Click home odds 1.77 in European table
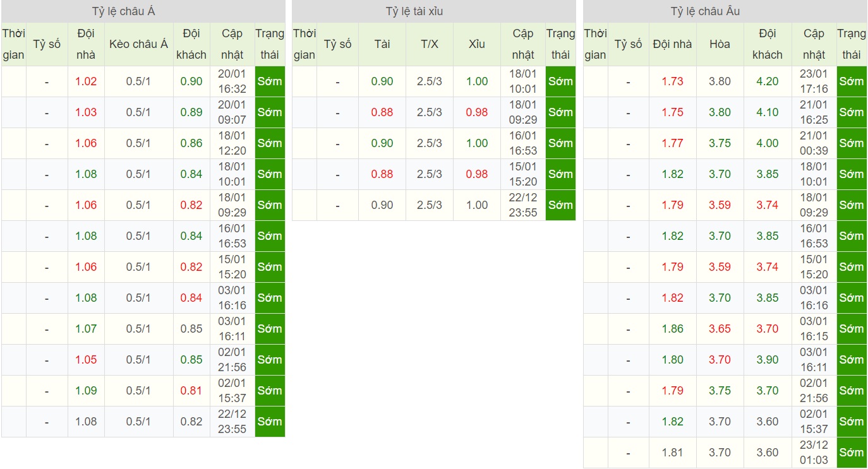This screenshot has width=868, height=469. click(x=673, y=143)
